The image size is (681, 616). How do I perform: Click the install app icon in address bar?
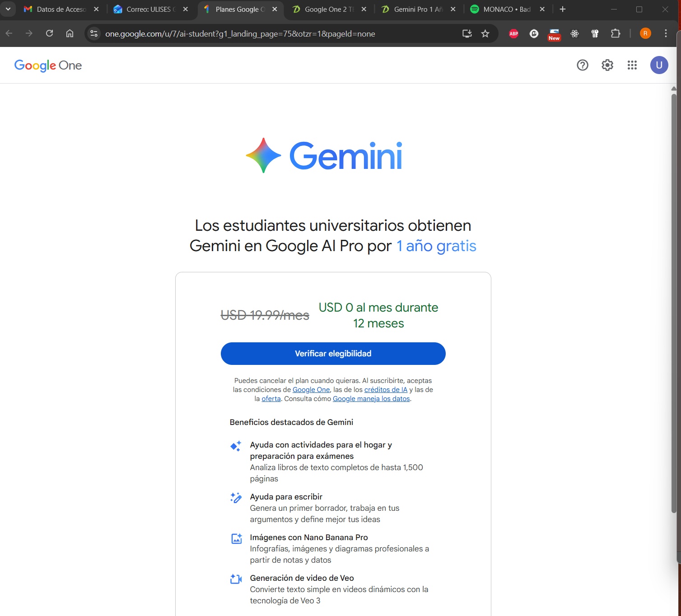coord(467,33)
